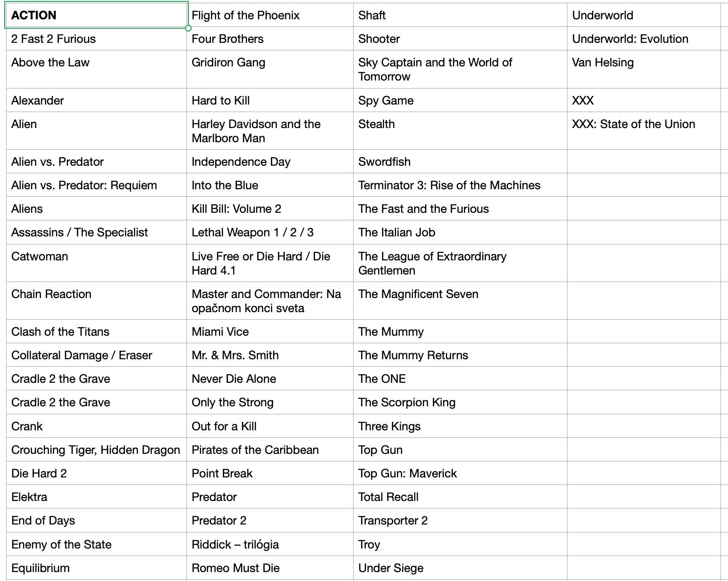Click the fill handle on ACTION cell

[188, 28]
